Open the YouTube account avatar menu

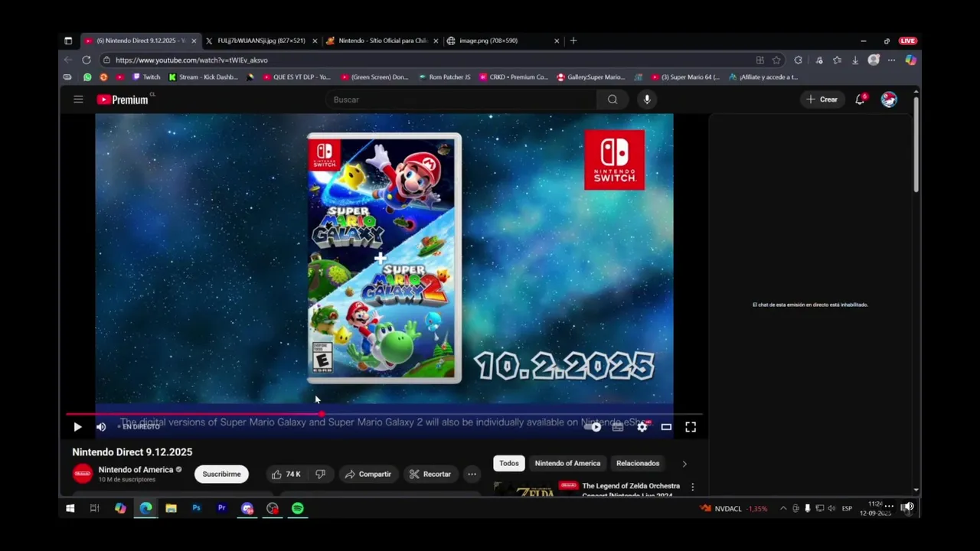point(889,99)
